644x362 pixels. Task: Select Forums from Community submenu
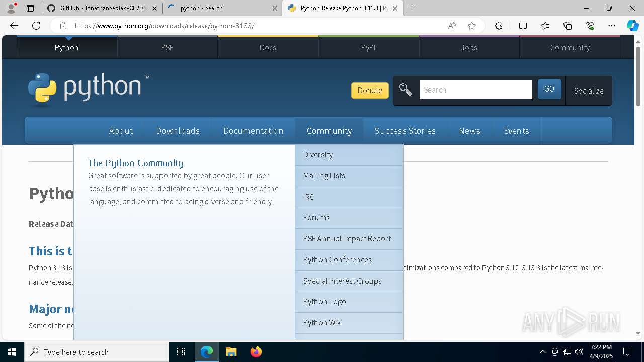point(349,218)
